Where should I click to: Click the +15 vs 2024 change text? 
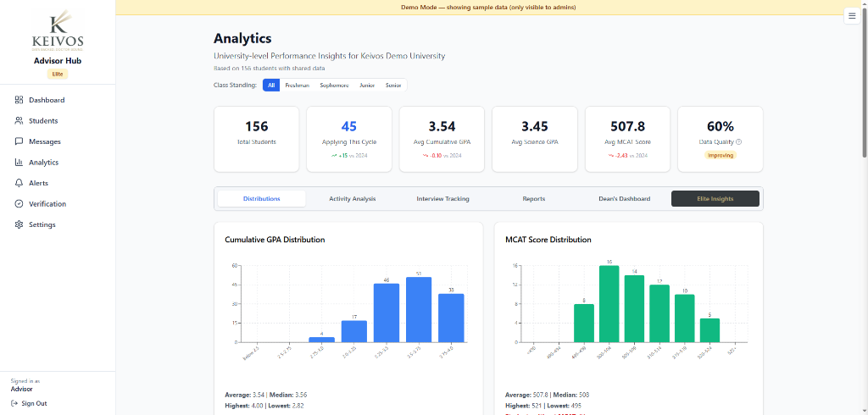coord(353,156)
